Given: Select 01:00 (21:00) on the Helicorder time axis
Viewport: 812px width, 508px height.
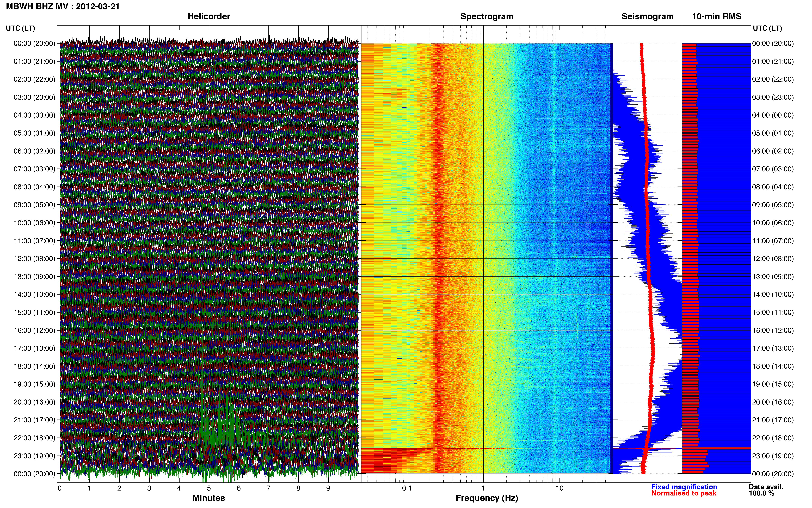Looking at the screenshot, I should click(x=34, y=62).
